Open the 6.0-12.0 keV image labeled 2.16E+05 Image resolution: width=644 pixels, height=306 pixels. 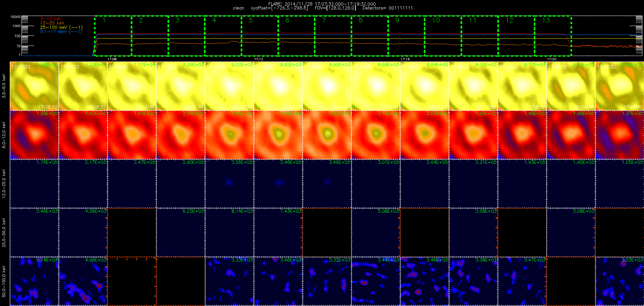pyautogui.click(x=376, y=135)
